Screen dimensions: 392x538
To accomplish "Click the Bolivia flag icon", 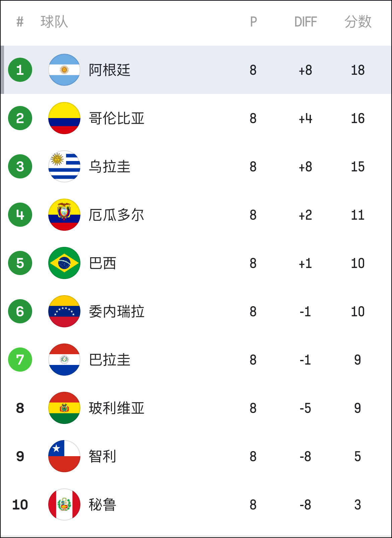I will (x=64, y=408).
